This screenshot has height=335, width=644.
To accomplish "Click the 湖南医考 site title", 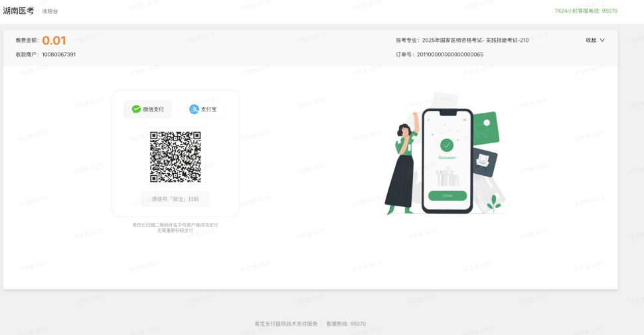I will pyautogui.click(x=19, y=11).
